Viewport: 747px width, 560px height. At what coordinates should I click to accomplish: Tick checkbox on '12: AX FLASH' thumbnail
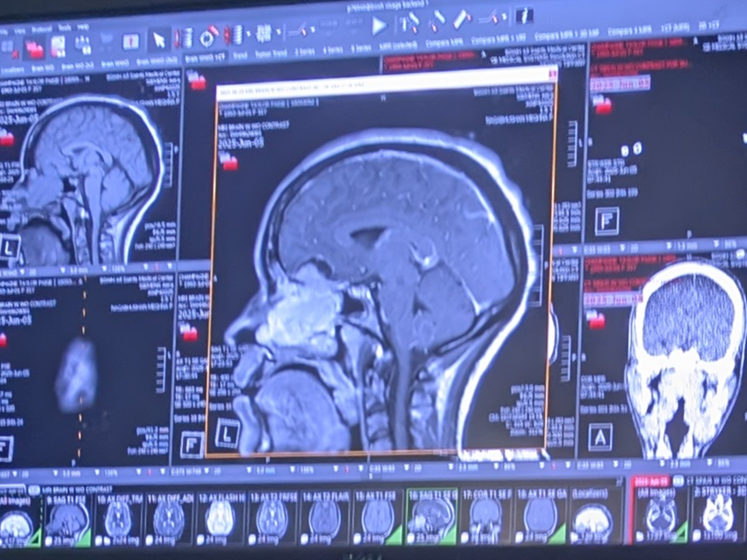tap(202, 538)
